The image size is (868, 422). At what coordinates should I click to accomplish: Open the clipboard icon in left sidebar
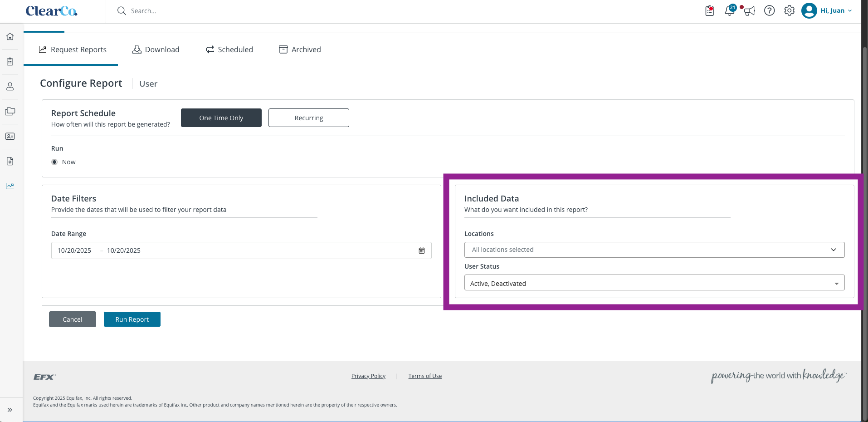(x=10, y=61)
